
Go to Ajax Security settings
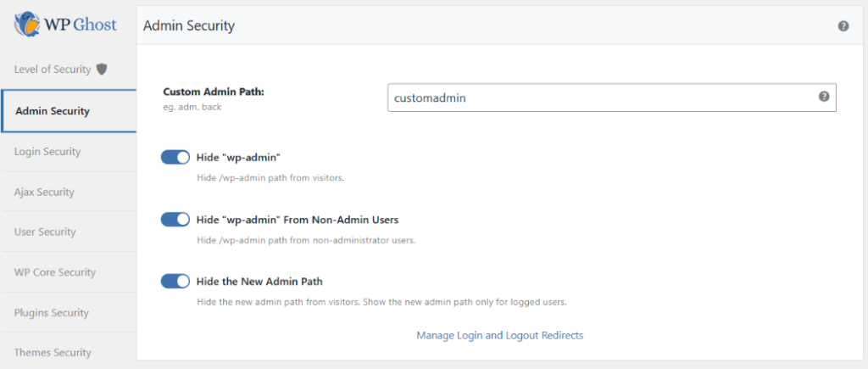tap(68, 192)
